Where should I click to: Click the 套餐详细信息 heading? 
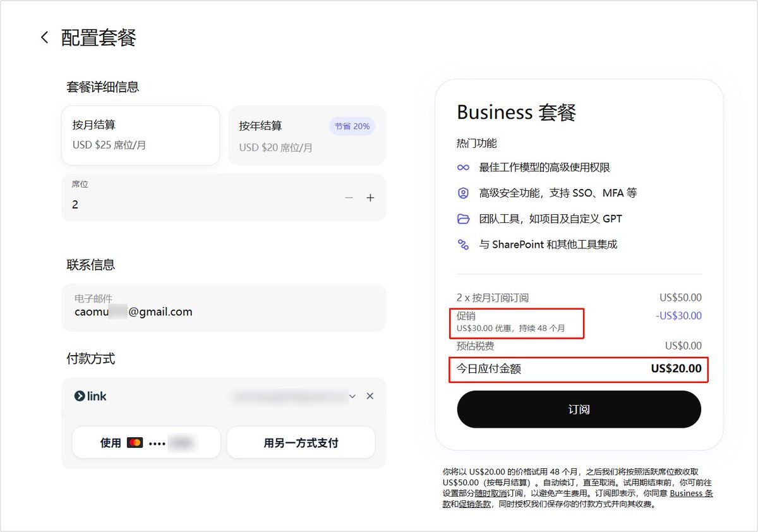point(103,87)
